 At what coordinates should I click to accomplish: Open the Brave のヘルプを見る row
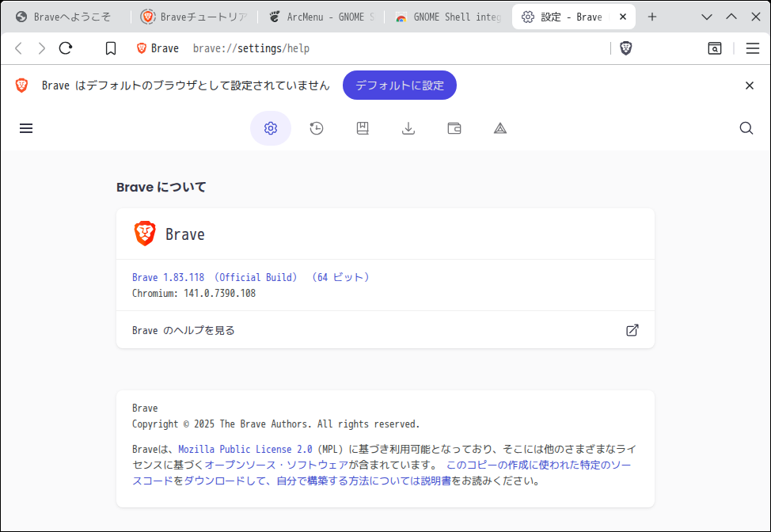tap(385, 330)
